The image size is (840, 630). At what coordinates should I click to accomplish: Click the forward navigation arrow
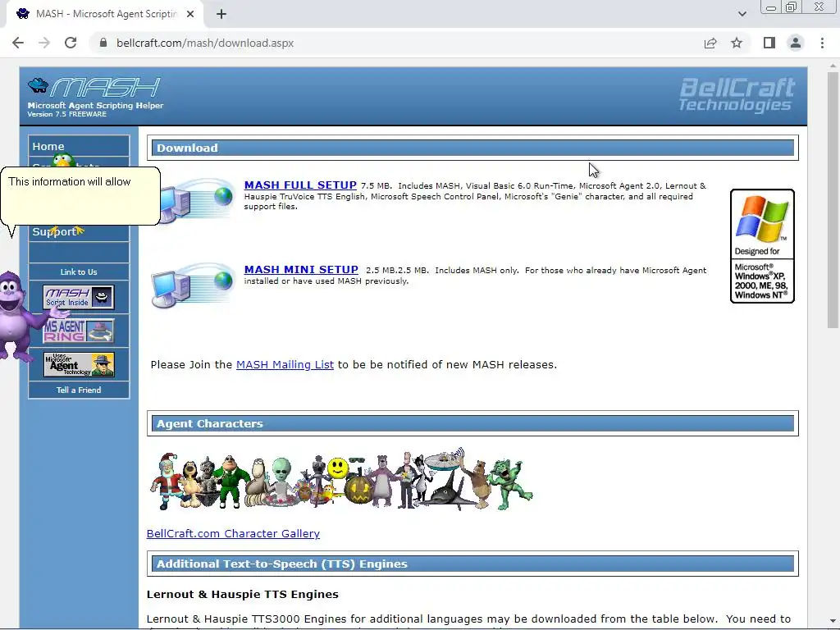pyautogui.click(x=44, y=43)
